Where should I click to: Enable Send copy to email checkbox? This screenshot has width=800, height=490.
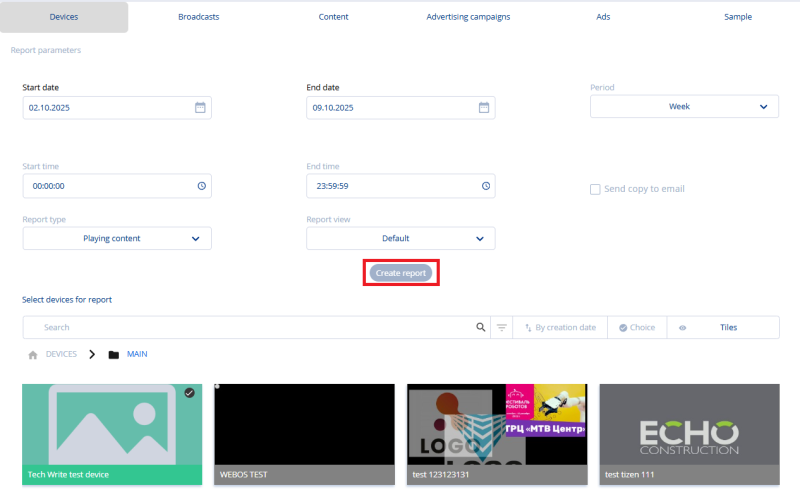[595, 189]
